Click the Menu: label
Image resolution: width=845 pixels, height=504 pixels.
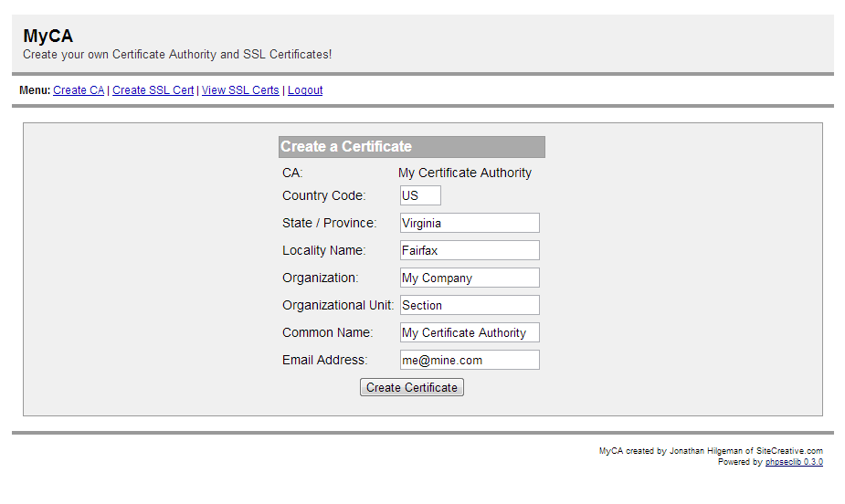(35, 89)
